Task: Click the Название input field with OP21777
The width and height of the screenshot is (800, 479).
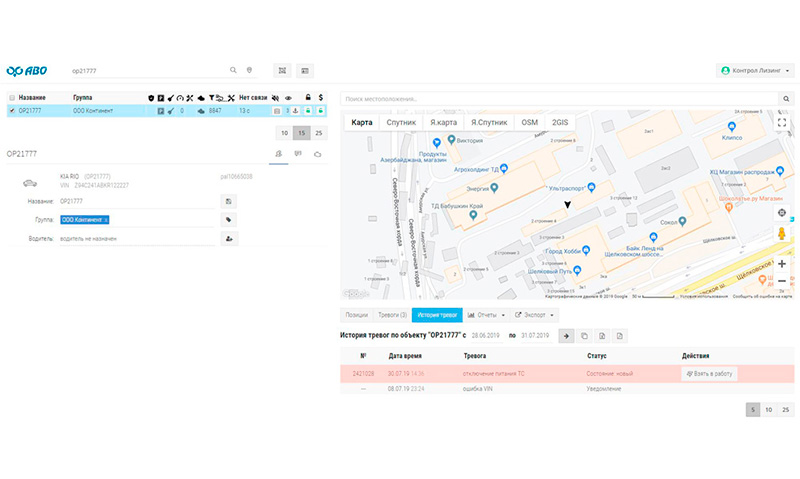Action: pos(138,201)
